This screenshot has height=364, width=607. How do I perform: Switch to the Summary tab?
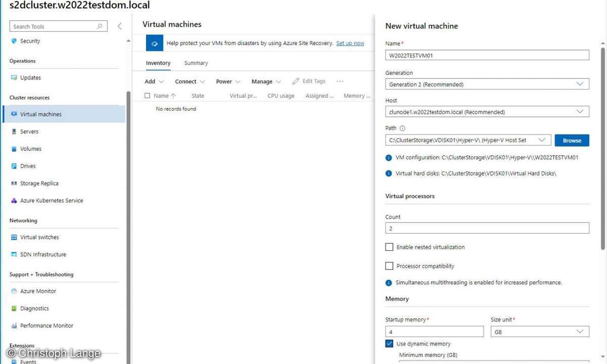[196, 63]
